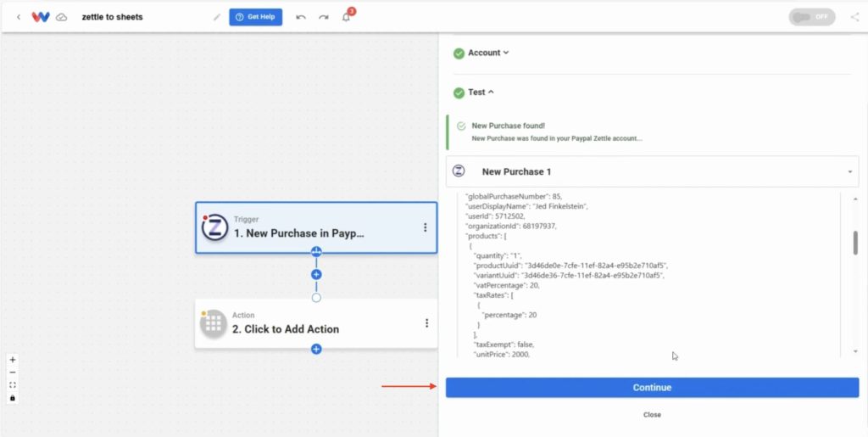Image resolution: width=868 pixels, height=437 pixels.
Task: Click the cloud save status icon
Action: (62, 17)
